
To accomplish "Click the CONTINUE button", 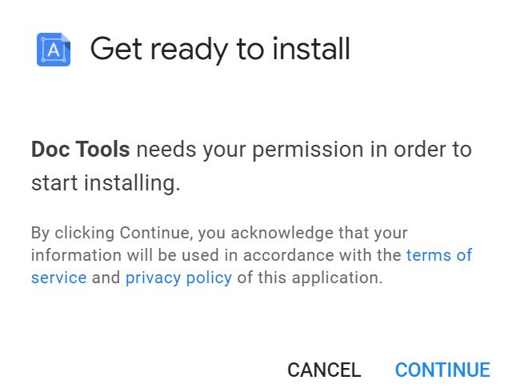I will coord(442,370).
